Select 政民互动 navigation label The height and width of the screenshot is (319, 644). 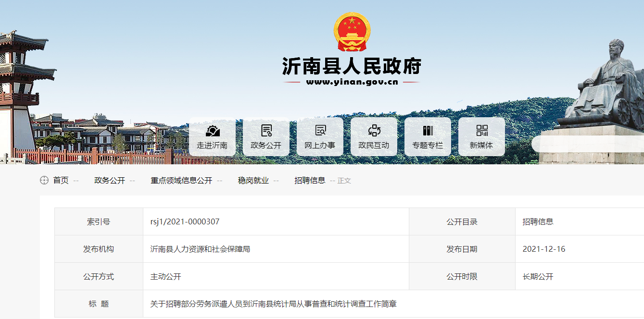click(374, 145)
